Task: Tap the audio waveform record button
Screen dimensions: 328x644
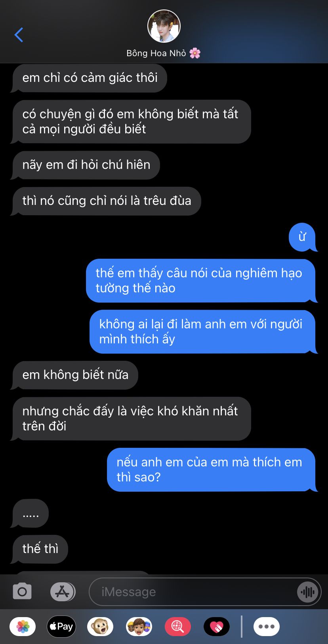Action: pyautogui.click(x=307, y=592)
